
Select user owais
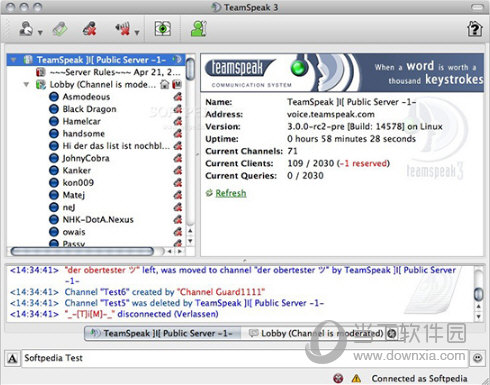point(74,232)
